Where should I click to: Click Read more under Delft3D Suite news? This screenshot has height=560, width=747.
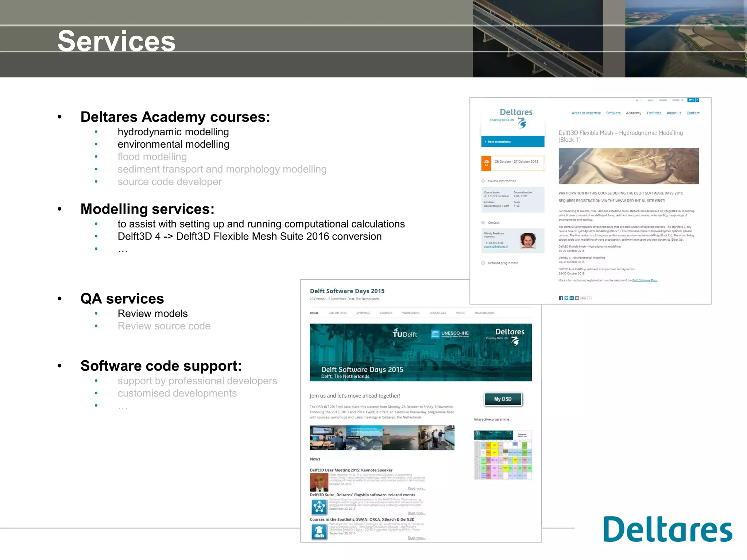pyautogui.click(x=417, y=513)
